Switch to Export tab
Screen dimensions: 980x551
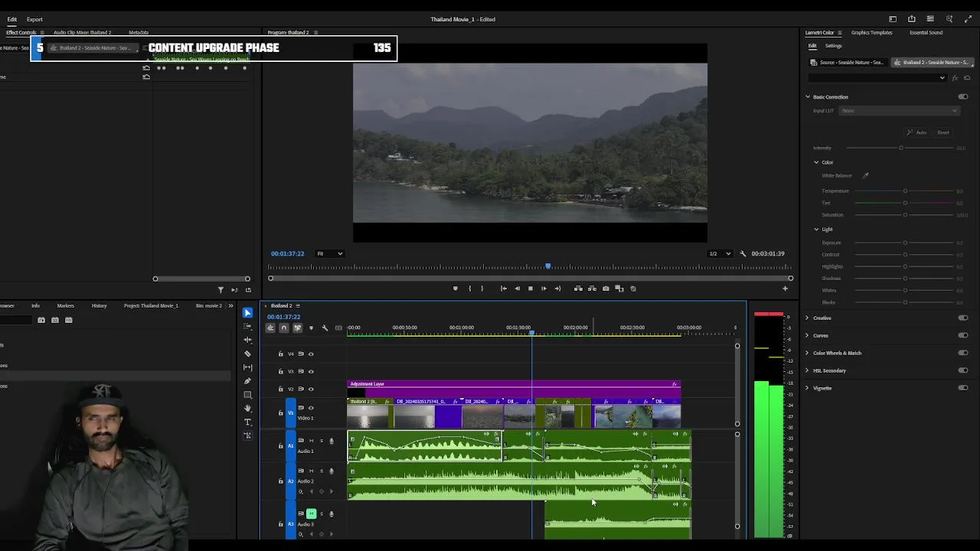point(34,19)
